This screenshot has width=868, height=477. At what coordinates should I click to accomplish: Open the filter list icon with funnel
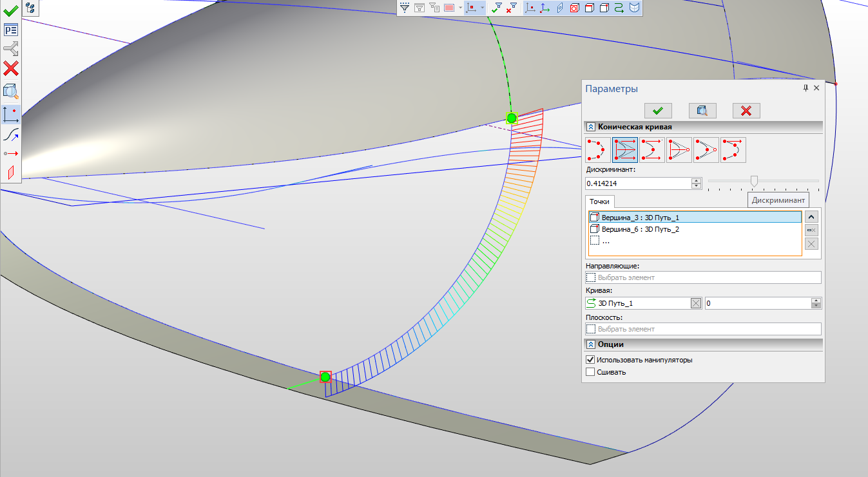(x=434, y=8)
